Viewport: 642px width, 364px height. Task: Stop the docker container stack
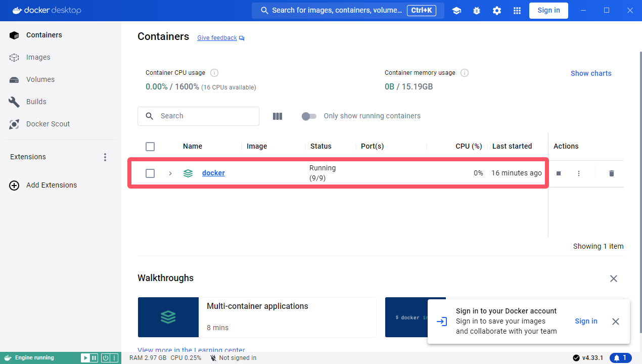(559, 173)
